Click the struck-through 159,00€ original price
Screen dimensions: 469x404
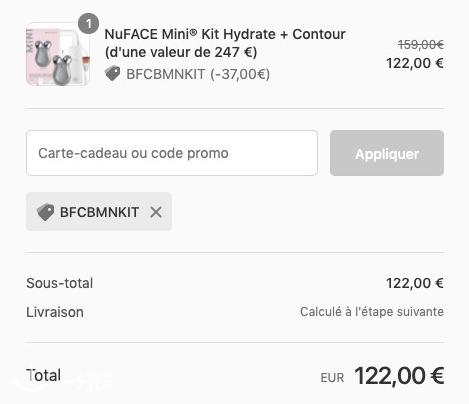pyautogui.click(x=421, y=44)
